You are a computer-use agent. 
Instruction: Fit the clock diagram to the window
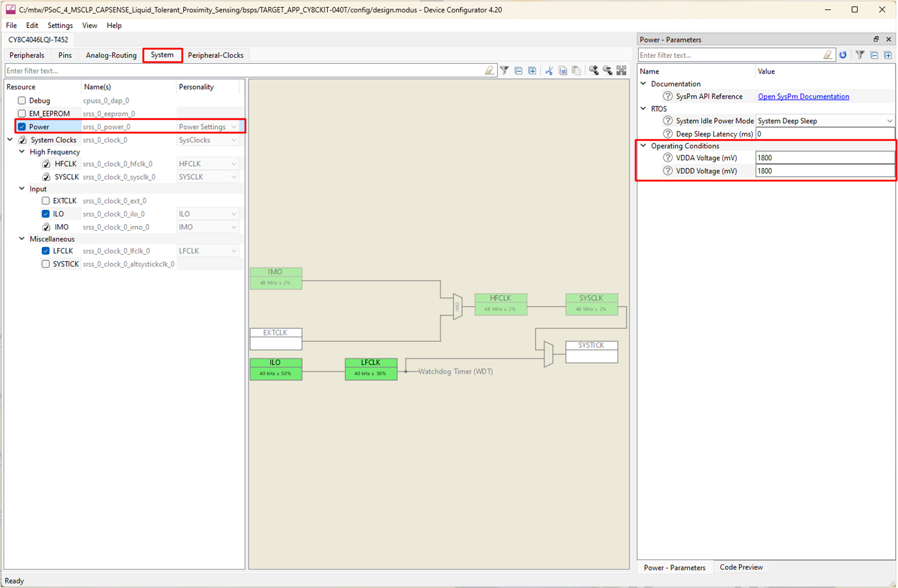tap(622, 71)
